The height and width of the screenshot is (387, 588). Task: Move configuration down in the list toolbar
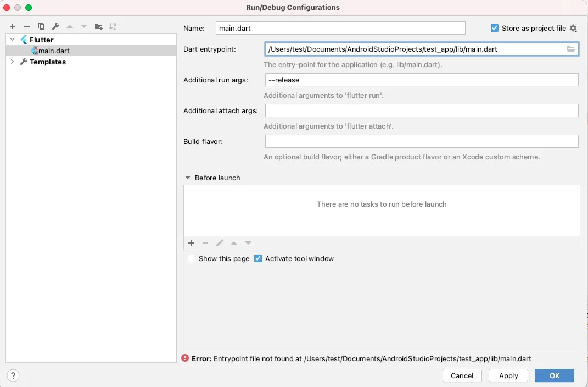(x=84, y=26)
